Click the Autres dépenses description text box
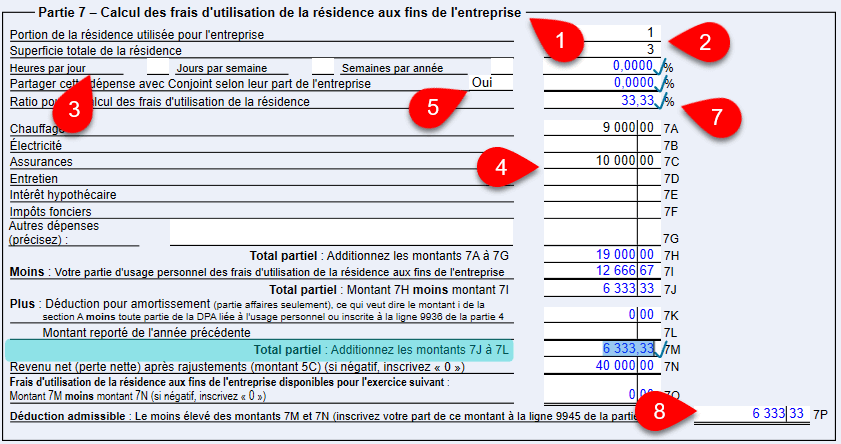This screenshot has width=841, height=444. (342, 232)
